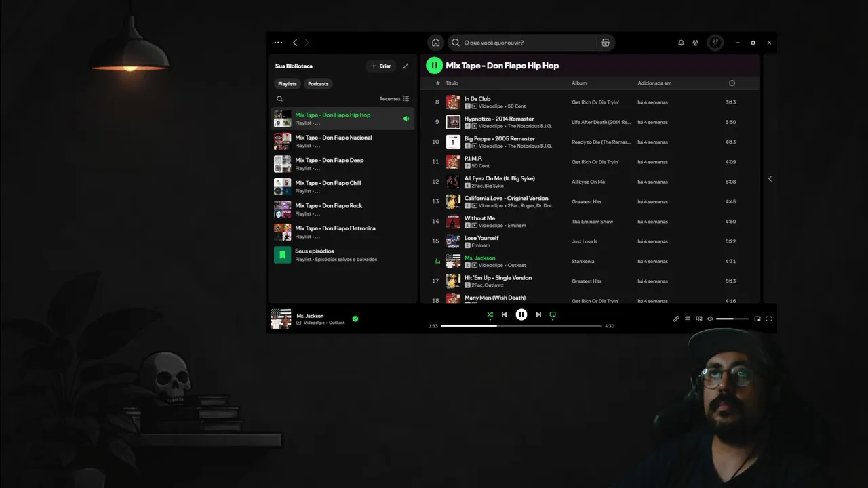Viewport: 868px width, 488px height.
Task: Sort by Adicionada em column
Action: (654, 83)
